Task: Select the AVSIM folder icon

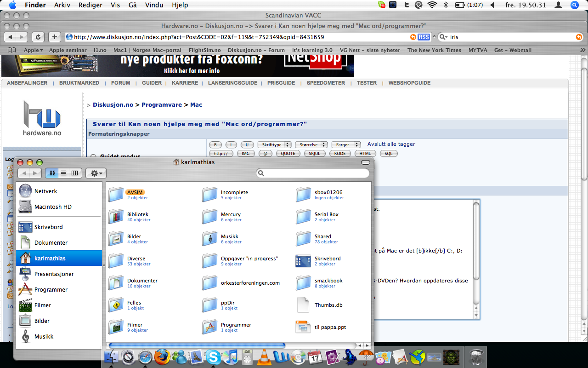Action: point(116,195)
